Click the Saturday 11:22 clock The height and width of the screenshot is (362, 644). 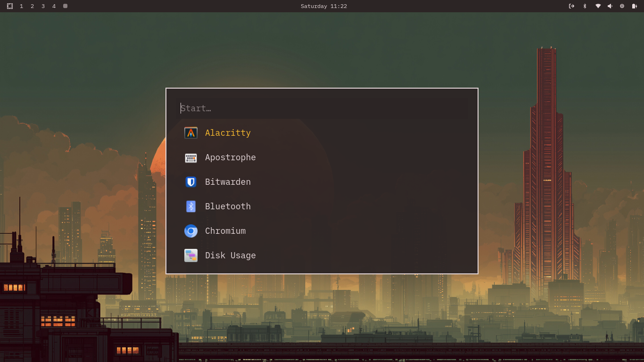tap(323, 6)
